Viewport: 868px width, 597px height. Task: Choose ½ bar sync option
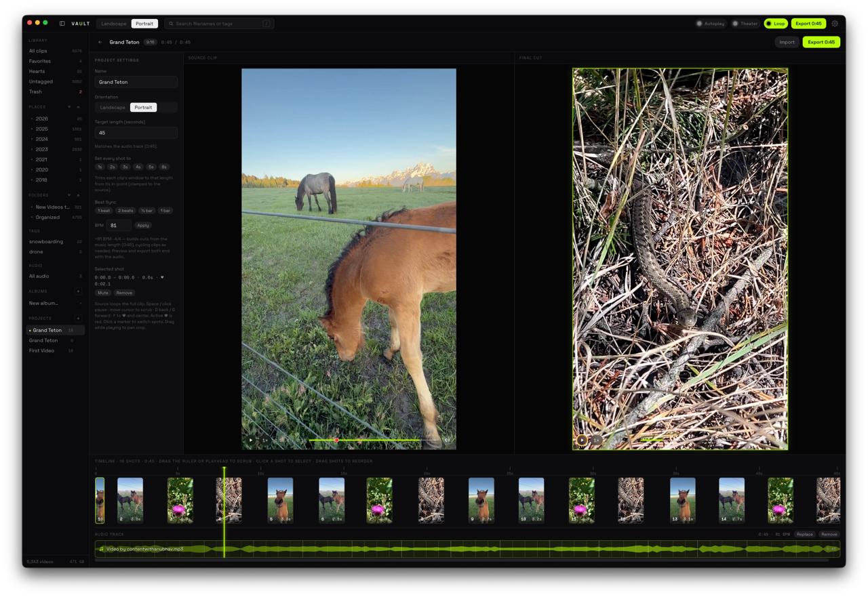pos(146,211)
